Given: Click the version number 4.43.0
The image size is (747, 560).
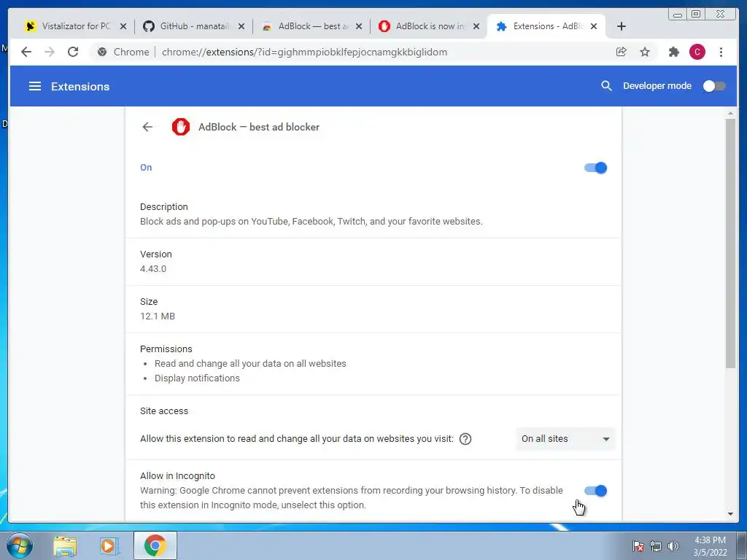Looking at the screenshot, I should coord(153,268).
